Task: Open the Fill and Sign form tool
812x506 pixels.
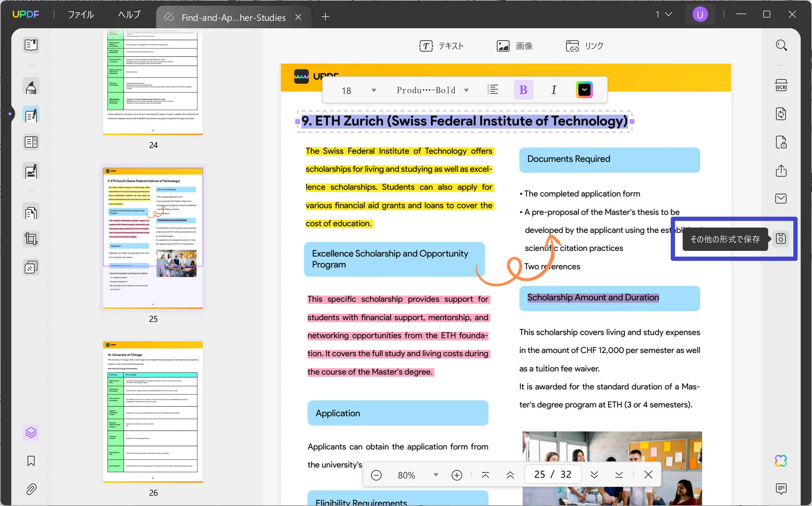Action: coord(31,171)
